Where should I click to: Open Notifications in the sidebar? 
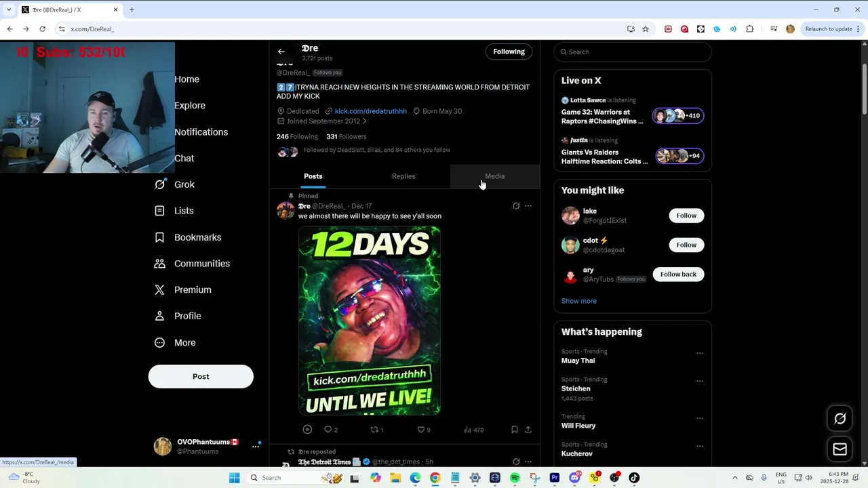tap(201, 132)
